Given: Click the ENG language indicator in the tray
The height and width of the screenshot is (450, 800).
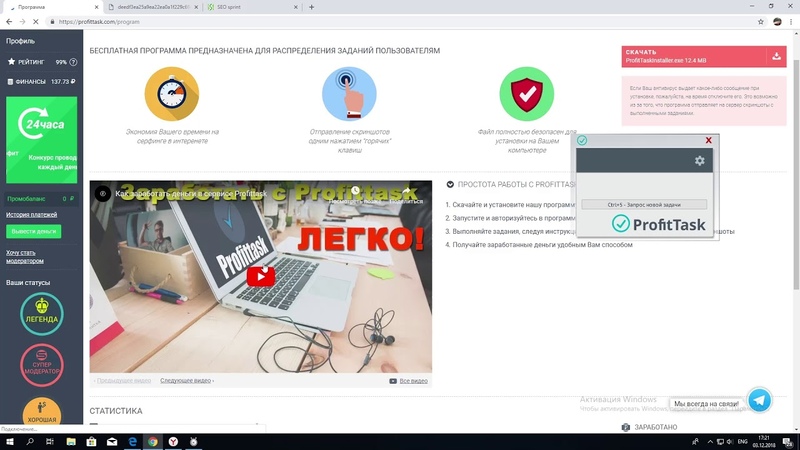Looking at the screenshot, I should [x=743, y=442].
